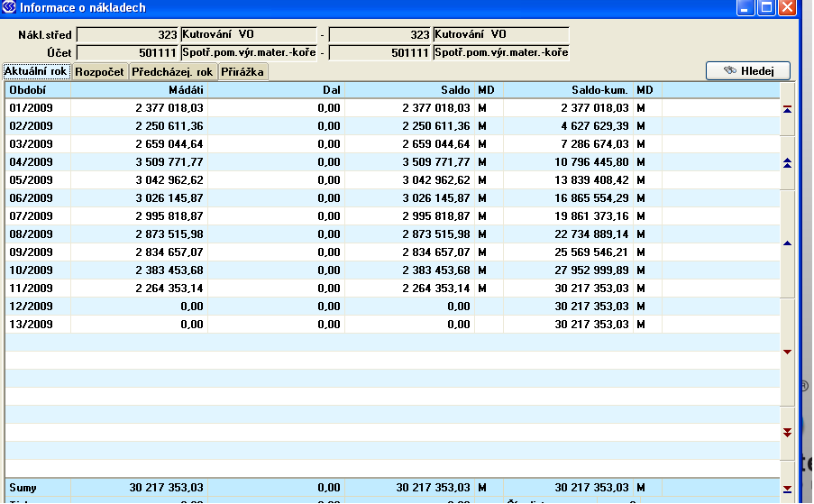Click first Nákl.střed code field 323

click(128, 35)
